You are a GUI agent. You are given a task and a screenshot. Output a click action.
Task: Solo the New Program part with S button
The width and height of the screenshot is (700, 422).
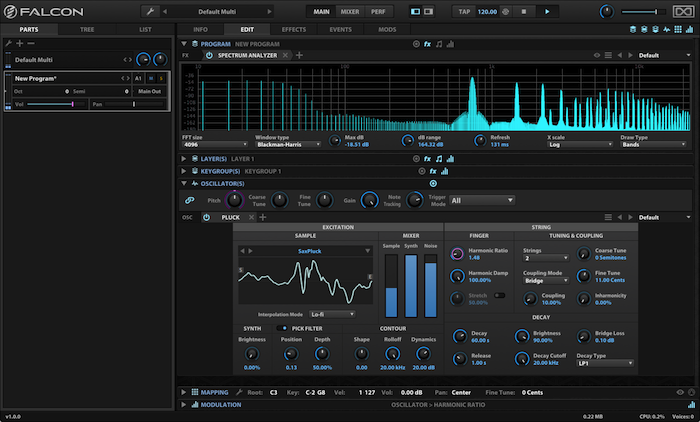pos(161,79)
